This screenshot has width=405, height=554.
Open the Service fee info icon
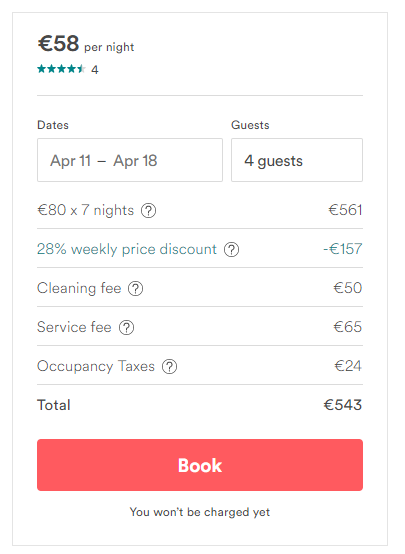126,328
